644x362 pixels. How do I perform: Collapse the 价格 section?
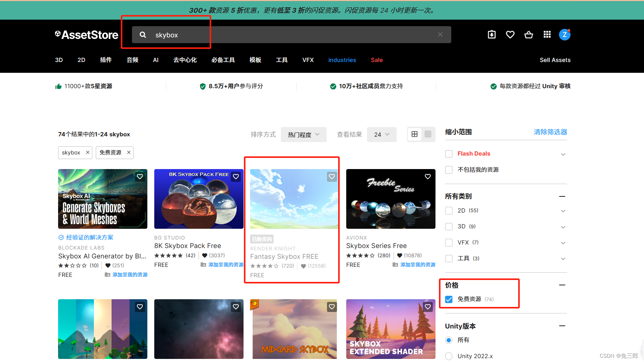(562, 285)
